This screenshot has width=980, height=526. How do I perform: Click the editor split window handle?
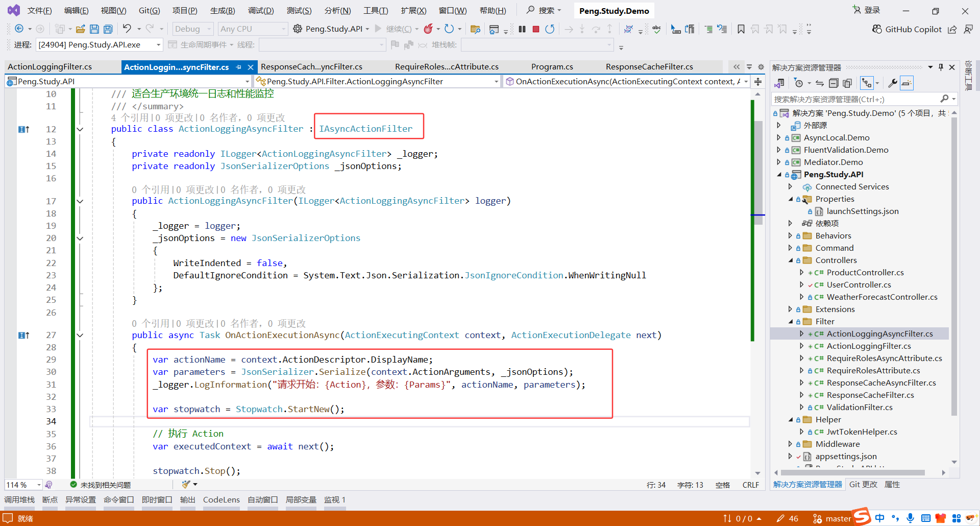(758, 82)
